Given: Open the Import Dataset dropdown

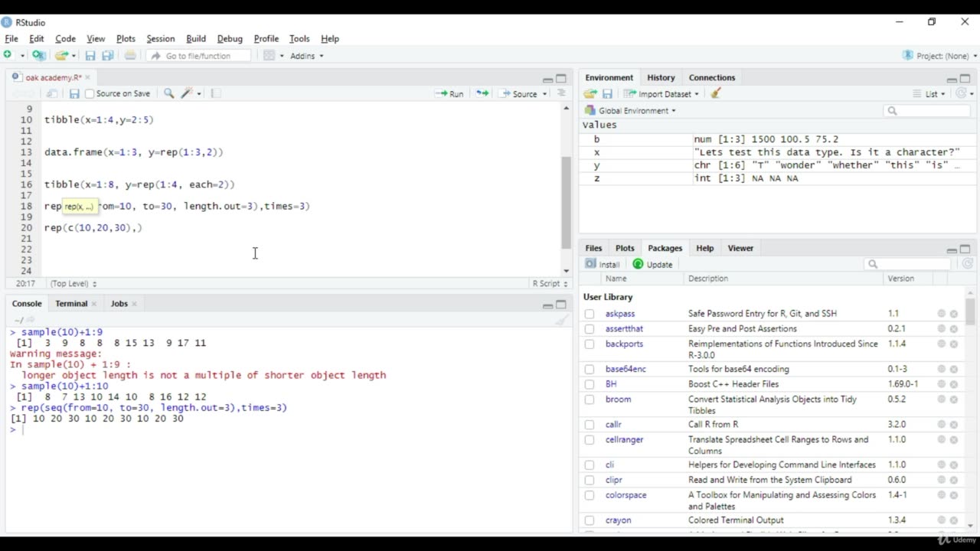Looking at the screenshot, I should [x=661, y=93].
